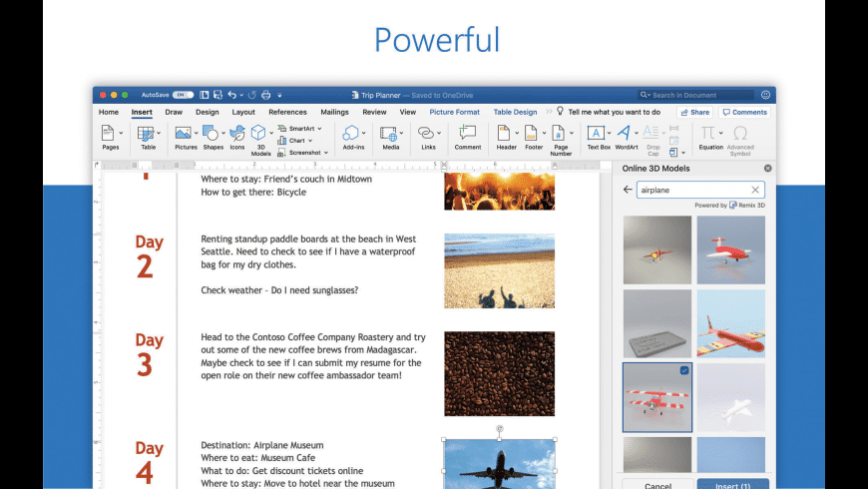Viewport: 868px width, 489px height.
Task: Select the checked red biplane model thumbnail
Action: pos(657,397)
